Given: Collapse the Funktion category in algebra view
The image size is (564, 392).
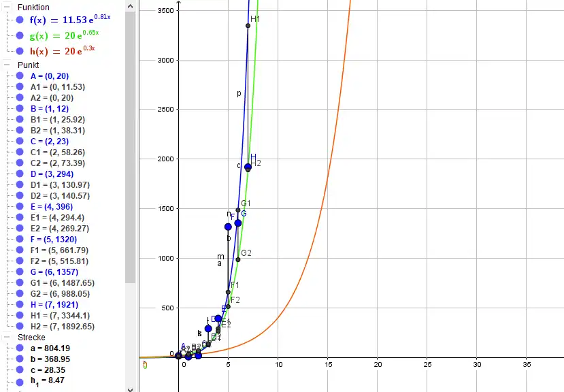Looking at the screenshot, I should point(7,6).
